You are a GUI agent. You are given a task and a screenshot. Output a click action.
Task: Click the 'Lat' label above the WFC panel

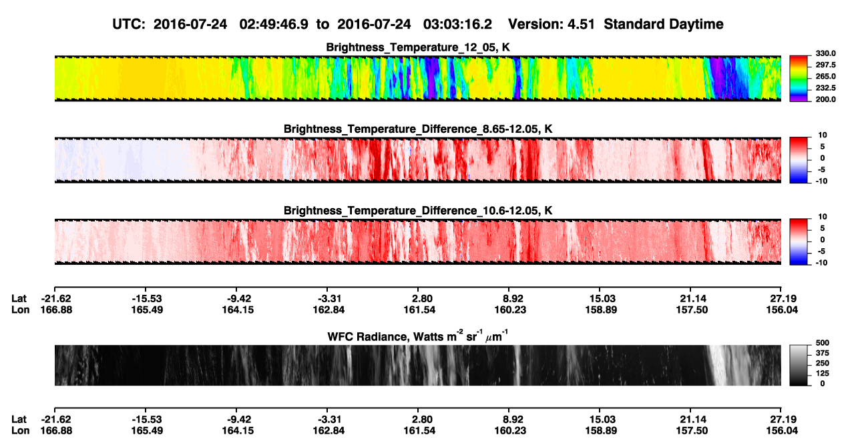coord(19,298)
